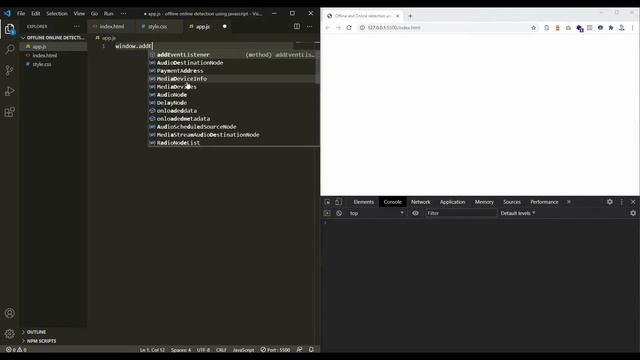Click the Split Editor icon
This screenshot has height=360, width=640.
297,27
